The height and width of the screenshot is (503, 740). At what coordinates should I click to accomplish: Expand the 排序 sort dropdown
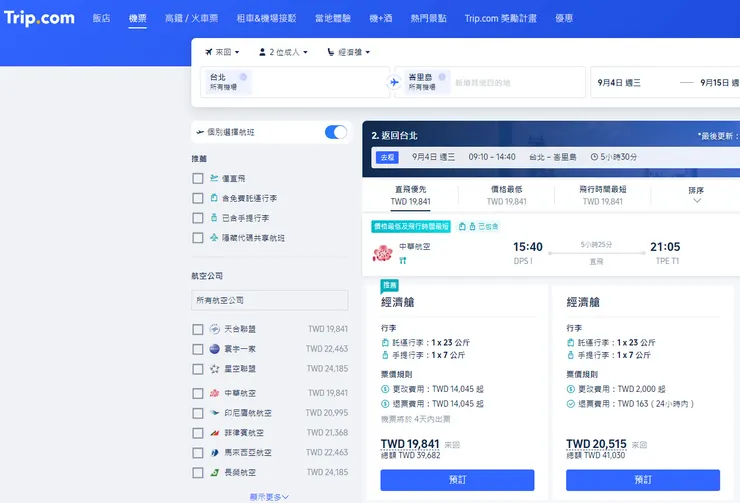pos(696,195)
